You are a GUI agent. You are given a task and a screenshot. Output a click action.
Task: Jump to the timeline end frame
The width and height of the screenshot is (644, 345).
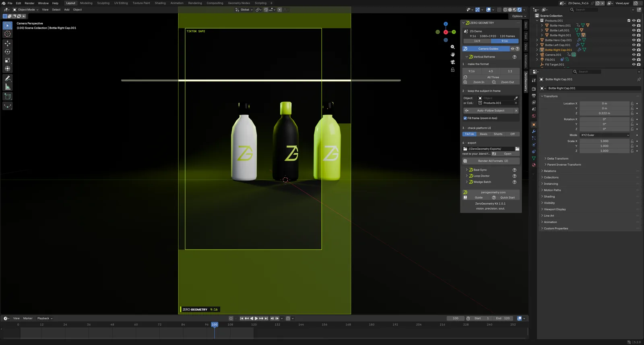266,318
